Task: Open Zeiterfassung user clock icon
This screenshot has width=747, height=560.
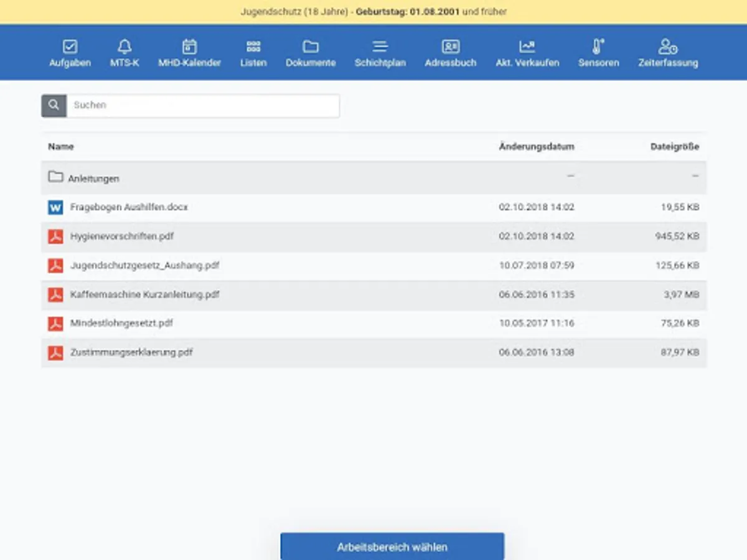Action: (667, 47)
